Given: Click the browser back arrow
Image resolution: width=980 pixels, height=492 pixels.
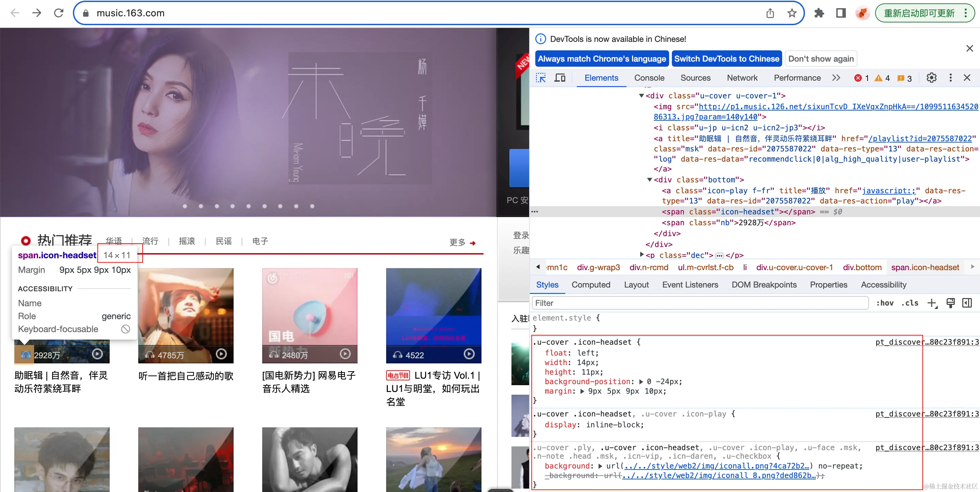Looking at the screenshot, I should pos(15,13).
